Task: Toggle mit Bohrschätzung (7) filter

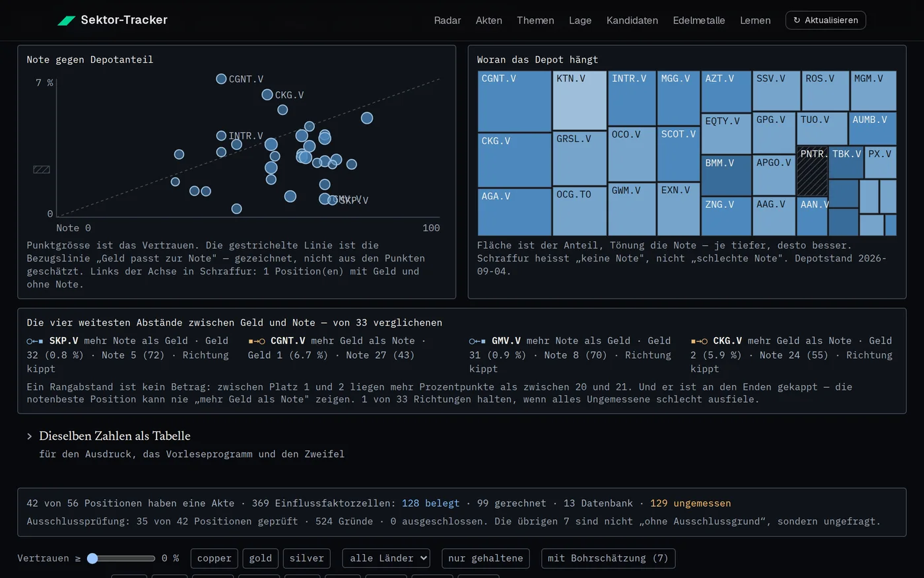Action: point(609,558)
